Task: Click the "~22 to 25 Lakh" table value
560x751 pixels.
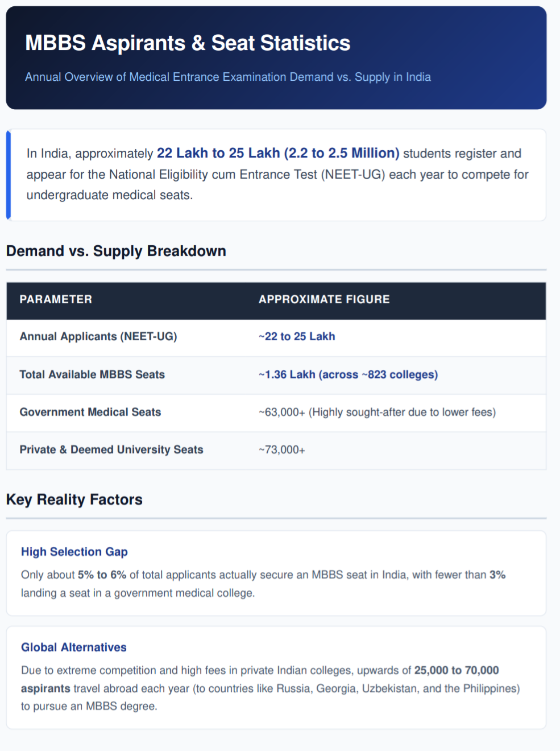Action: point(297,336)
